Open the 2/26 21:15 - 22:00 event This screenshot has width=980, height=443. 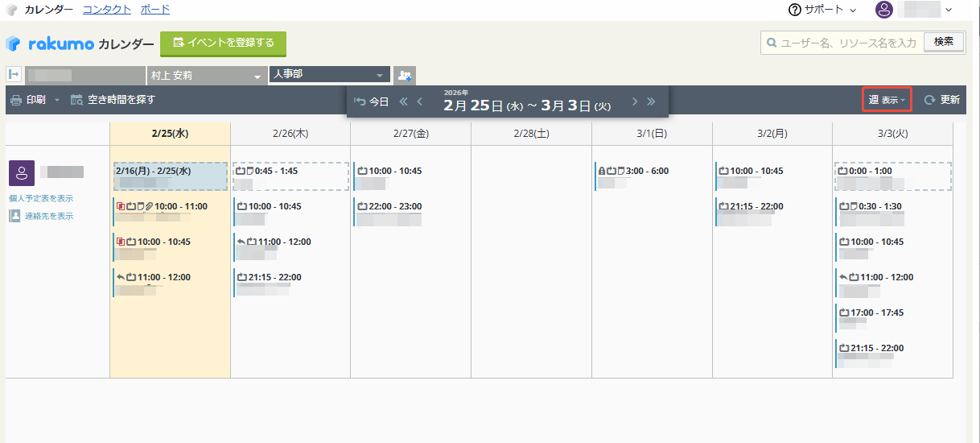click(x=291, y=283)
